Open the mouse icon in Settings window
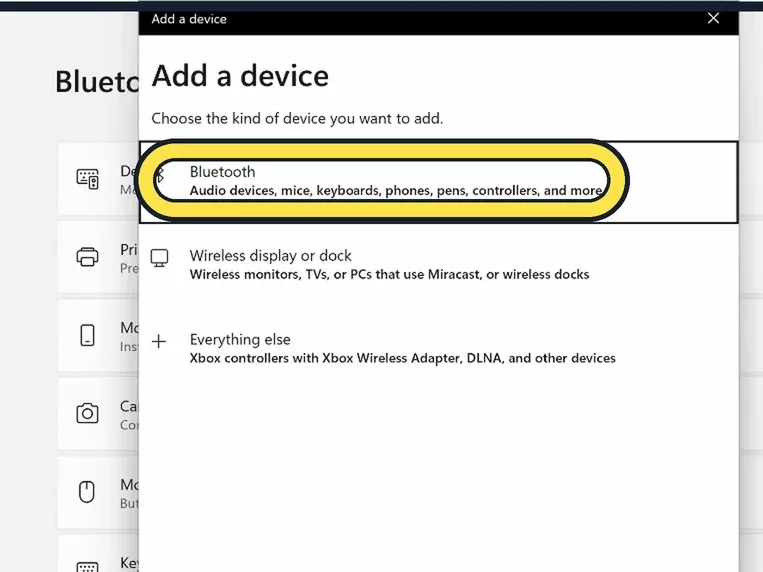This screenshot has width=763, height=572. click(x=87, y=492)
